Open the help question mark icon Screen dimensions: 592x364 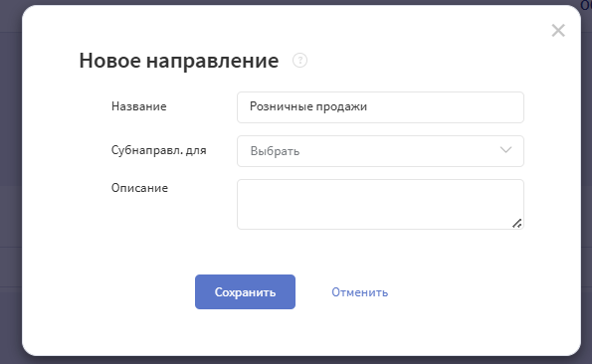(299, 61)
